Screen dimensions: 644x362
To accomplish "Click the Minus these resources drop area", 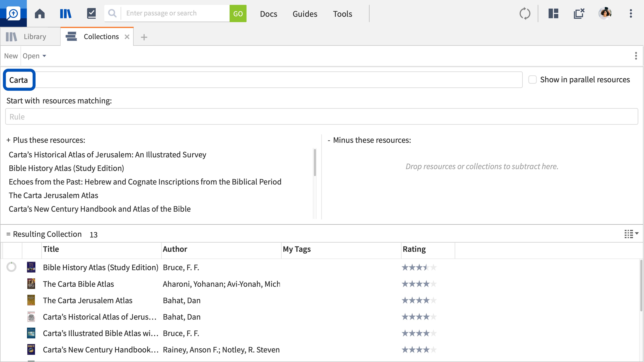I will tap(482, 166).
